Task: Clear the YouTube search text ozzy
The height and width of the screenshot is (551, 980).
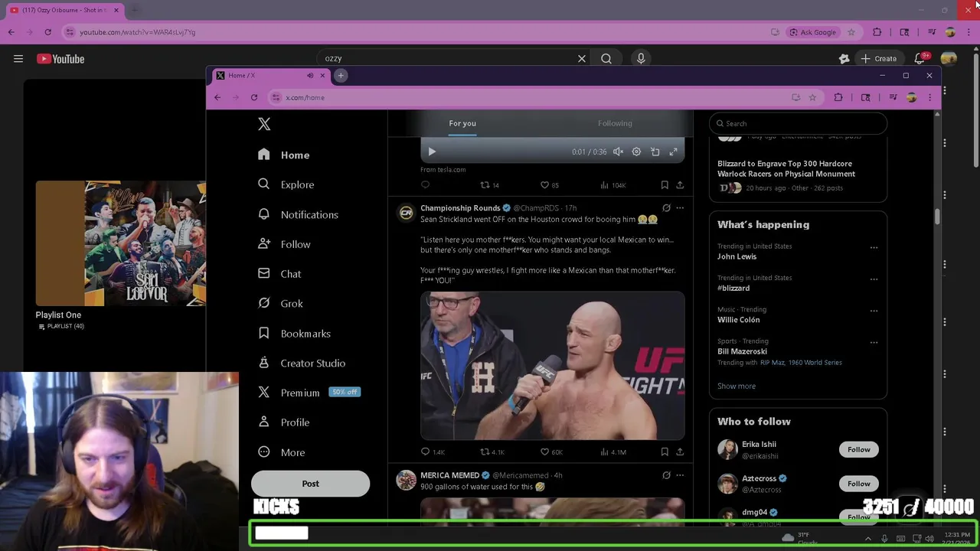Action: coord(582,58)
